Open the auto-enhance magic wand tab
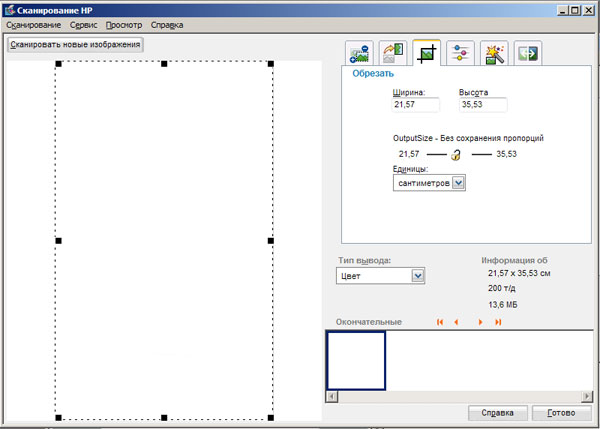Image resolution: width=600 pixels, height=429 pixels. 494,53
